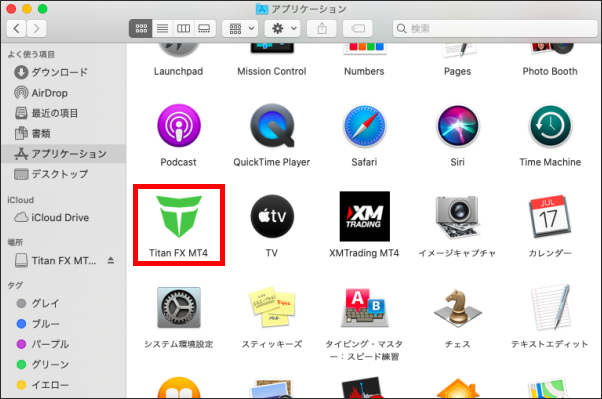The image size is (602, 399).
Task: Open AirDrop in the sidebar
Action: [x=63, y=93]
